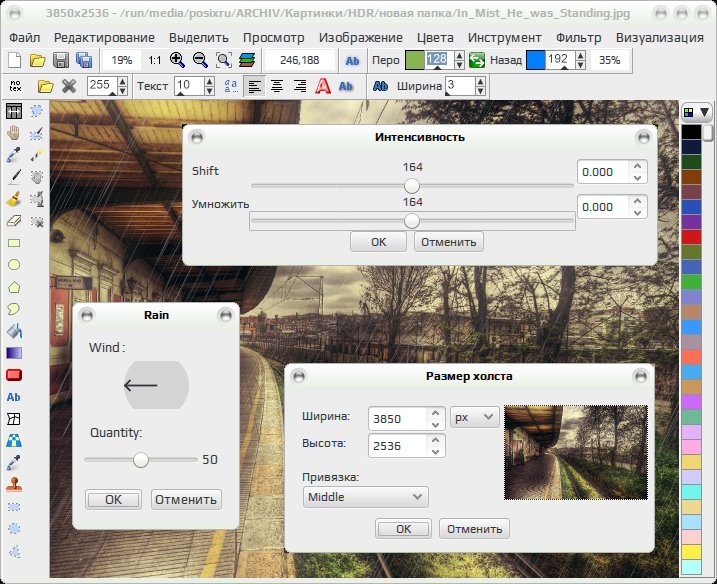Click the Shift slider handle
The image size is (717, 584).
tap(412, 186)
